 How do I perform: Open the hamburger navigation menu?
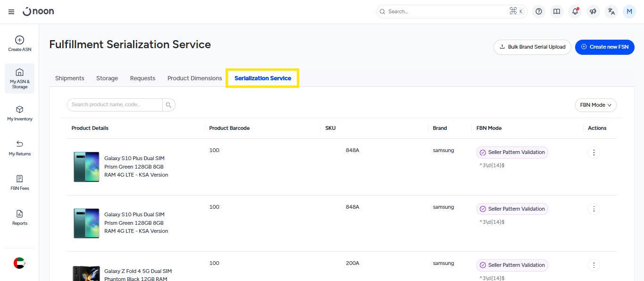11,12
